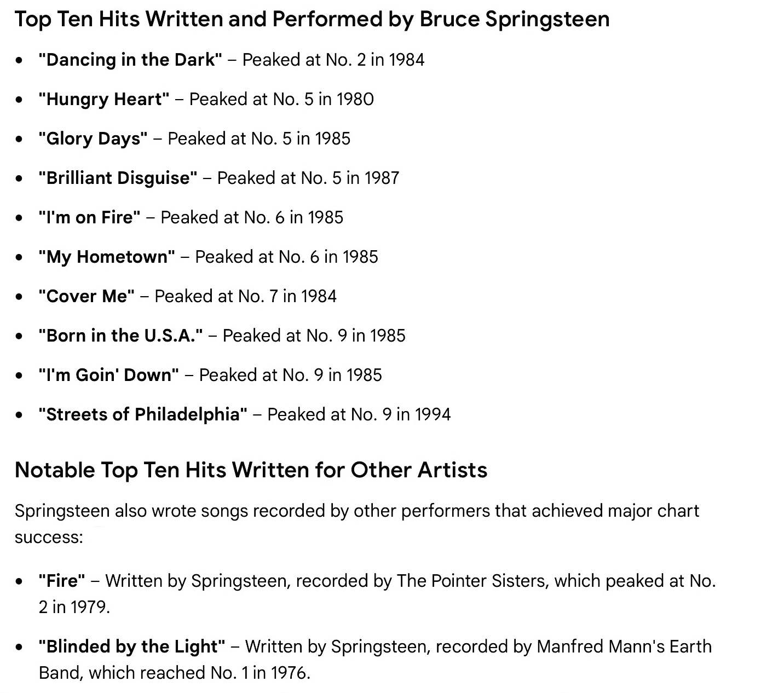This screenshot has height=693, width=784.
Task: Click the "Fire" song title entry
Action: (x=62, y=581)
